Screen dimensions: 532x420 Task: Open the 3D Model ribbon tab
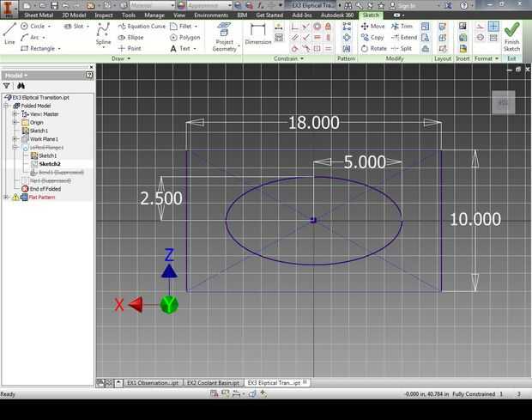(73, 15)
